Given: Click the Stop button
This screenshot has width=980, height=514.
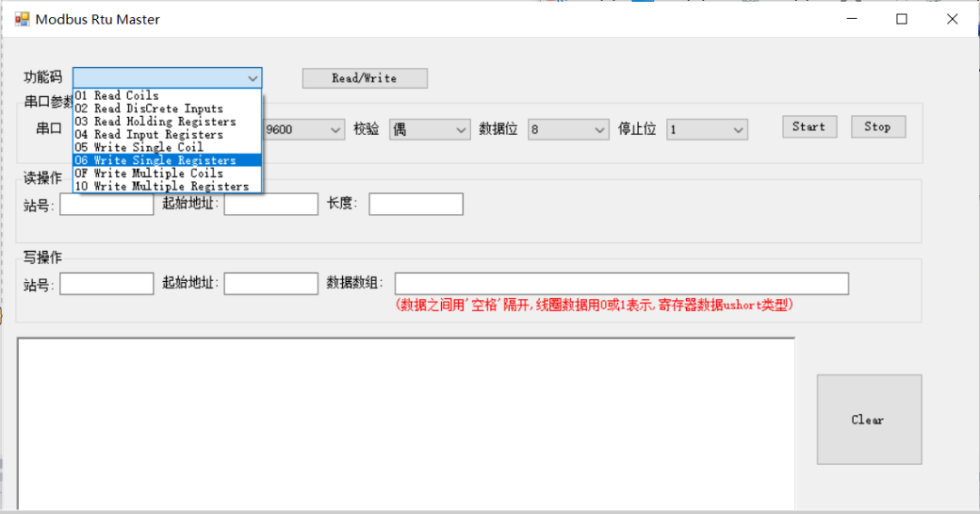Looking at the screenshot, I should [877, 127].
